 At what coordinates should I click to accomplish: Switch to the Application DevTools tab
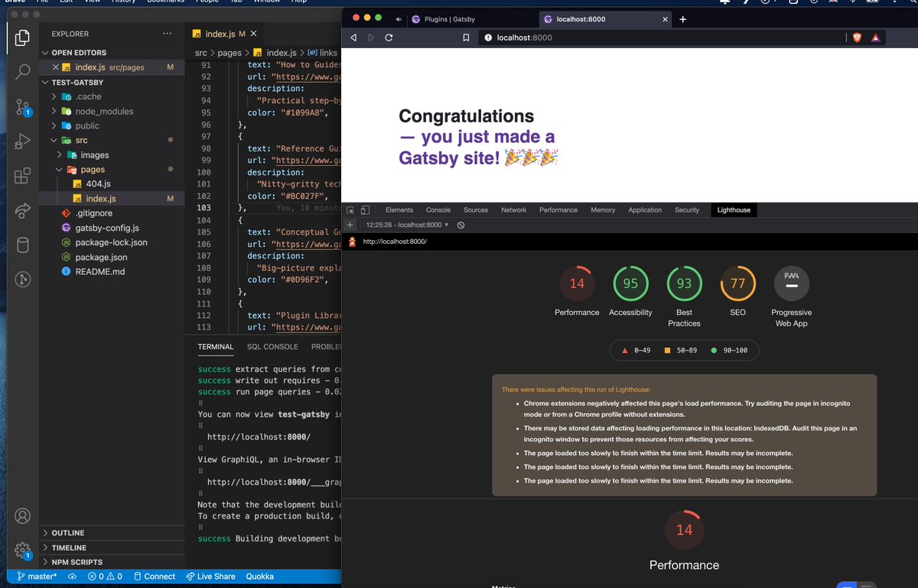pos(645,210)
